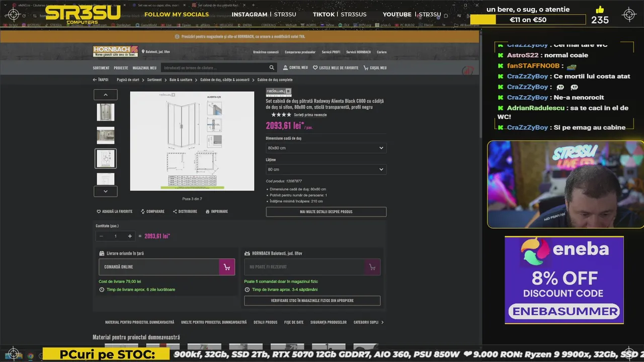Switch to Siguranța Produselor tab
The image size is (644, 362).
click(x=329, y=322)
